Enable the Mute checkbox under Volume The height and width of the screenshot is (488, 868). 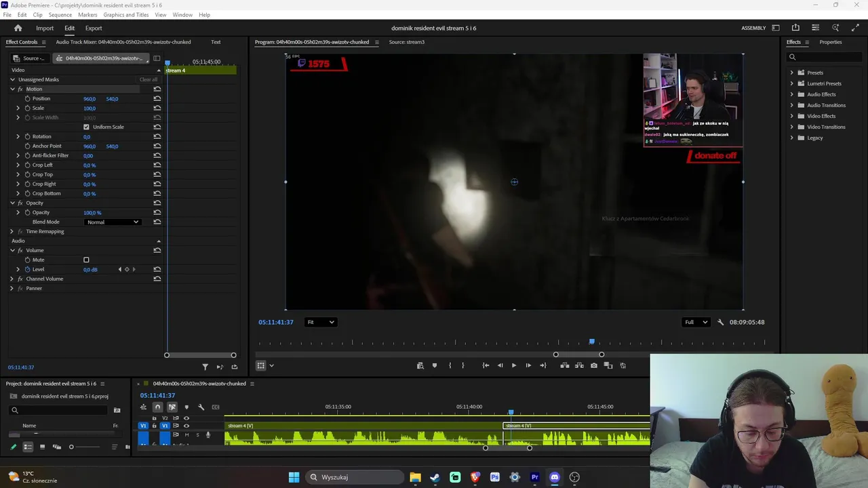pyautogui.click(x=86, y=260)
